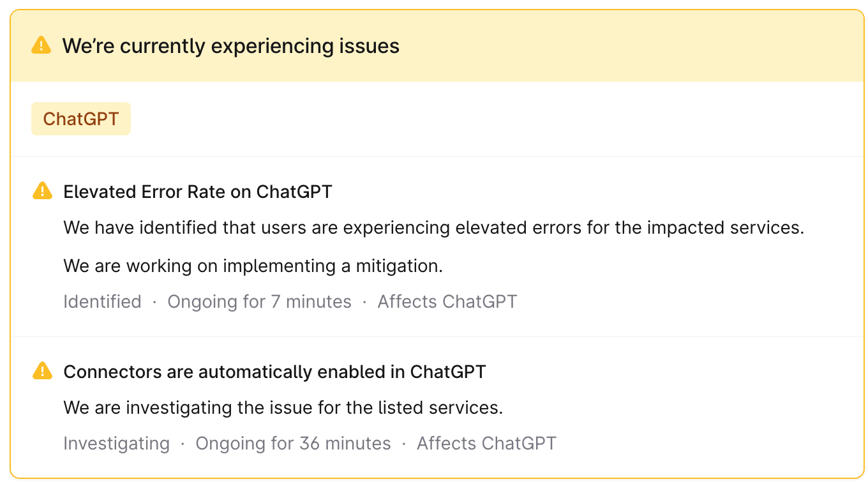Image resolution: width=868 pixels, height=484 pixels.
Task: Click the dot separator after "Ongoing for 36 minutes"
Action: tap(404, 444)
